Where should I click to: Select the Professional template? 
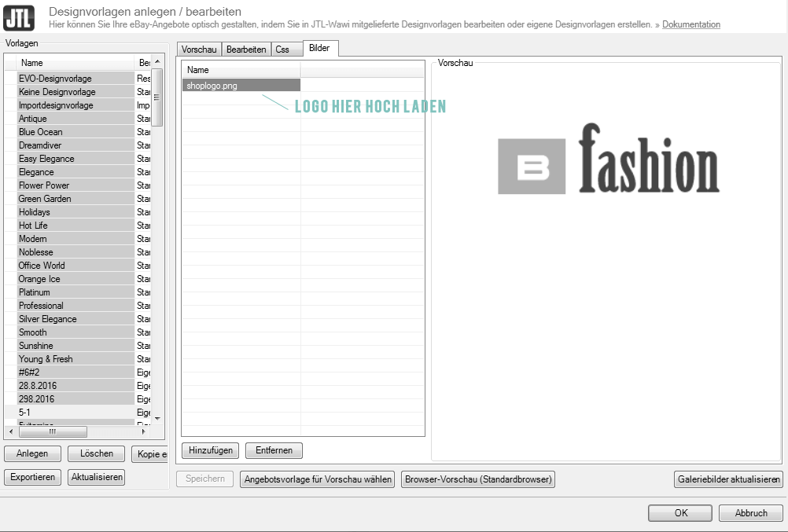click(x=75, y=306)
